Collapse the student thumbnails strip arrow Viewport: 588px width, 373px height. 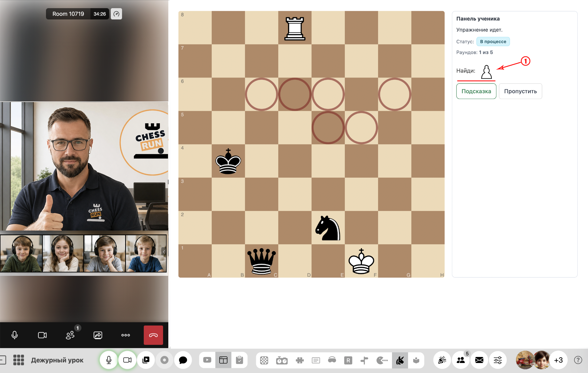pyautogui.click(x=164, y=252)
